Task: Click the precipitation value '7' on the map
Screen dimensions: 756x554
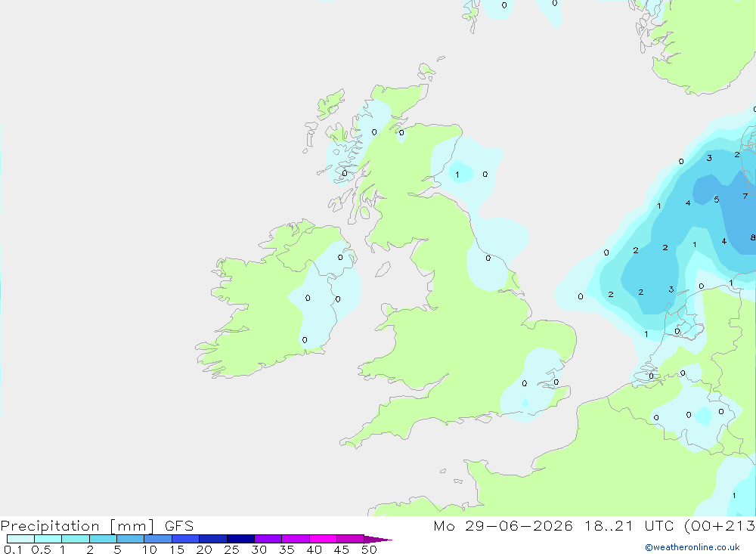Action: coord(745,196)
